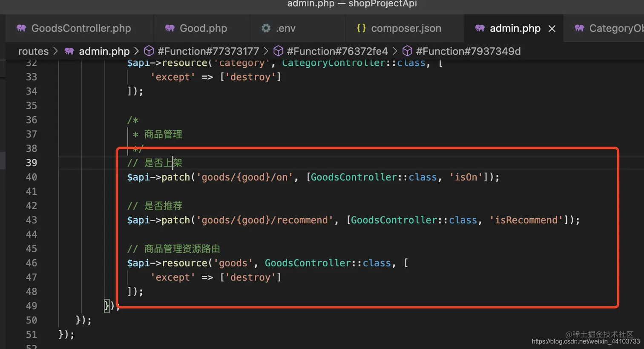Click line number 39 in the gutter
The height and width of the screenshot is (349, 644).
pyautogui.click(x=32, y=163)
